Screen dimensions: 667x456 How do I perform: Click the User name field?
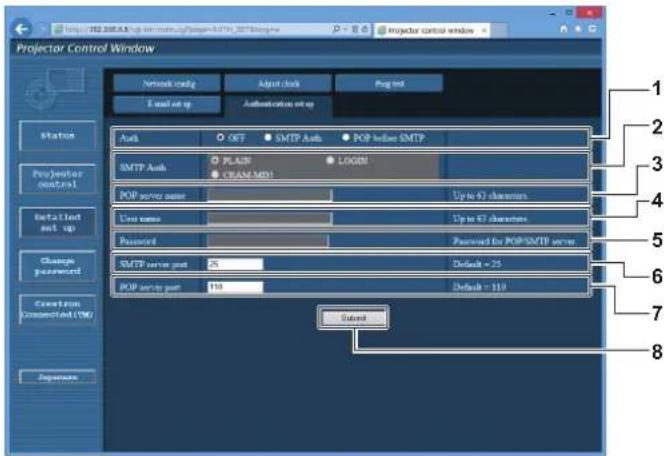click(x=269, y=218)
